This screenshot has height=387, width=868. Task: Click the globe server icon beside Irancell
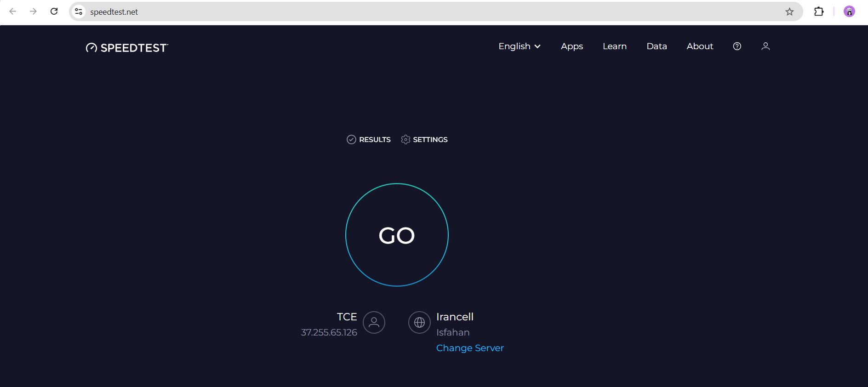[x=419, y=322]
